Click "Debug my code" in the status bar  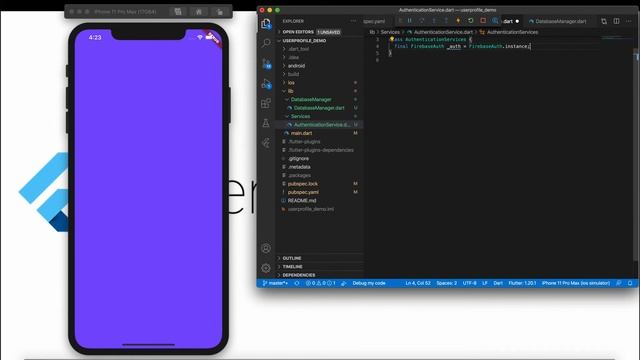point(369,283)
